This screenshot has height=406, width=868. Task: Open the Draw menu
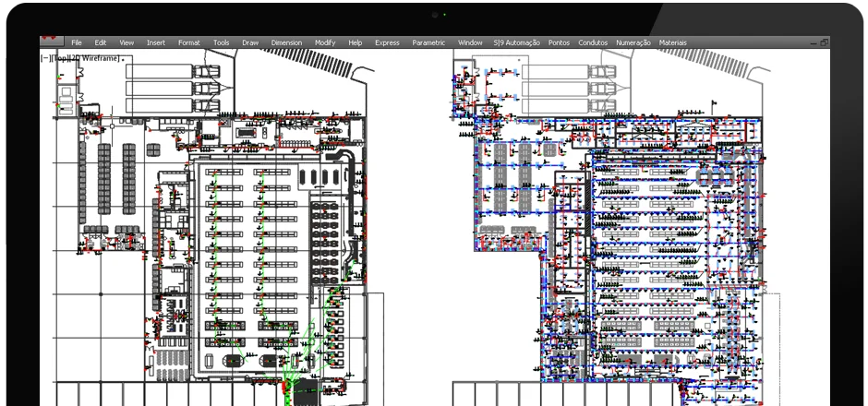tap(250, 42)
